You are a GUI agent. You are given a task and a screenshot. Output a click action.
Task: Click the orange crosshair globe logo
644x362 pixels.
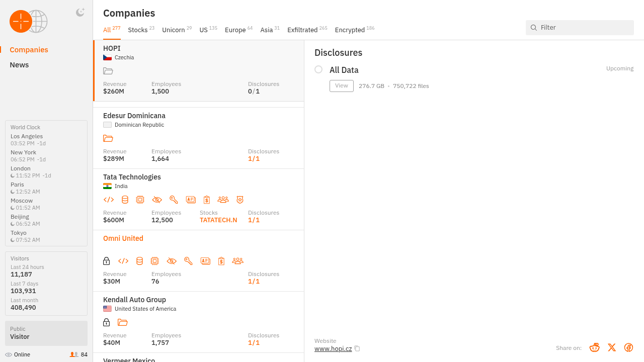(28, 21)
